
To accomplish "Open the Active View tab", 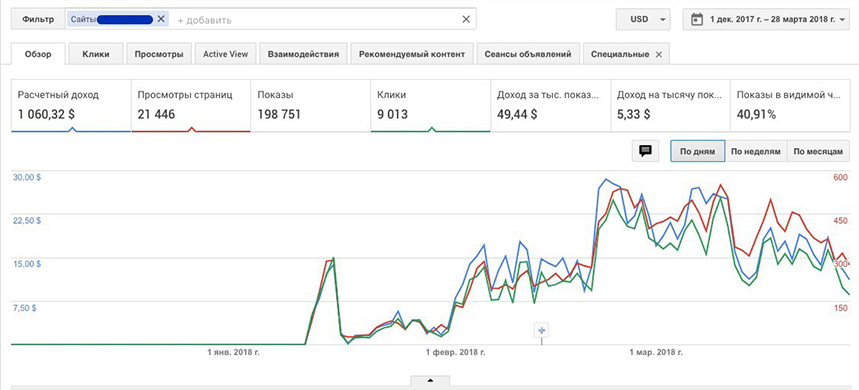I will [226, 54].
